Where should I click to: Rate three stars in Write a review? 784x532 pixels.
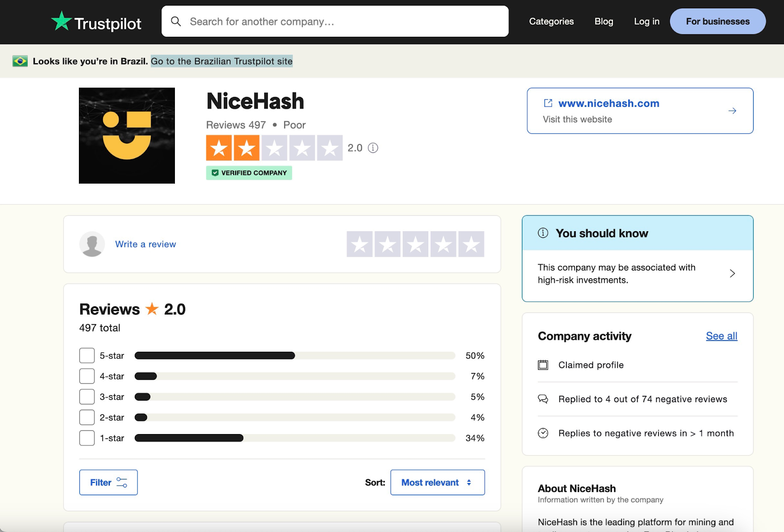click(x=416, y=244)
